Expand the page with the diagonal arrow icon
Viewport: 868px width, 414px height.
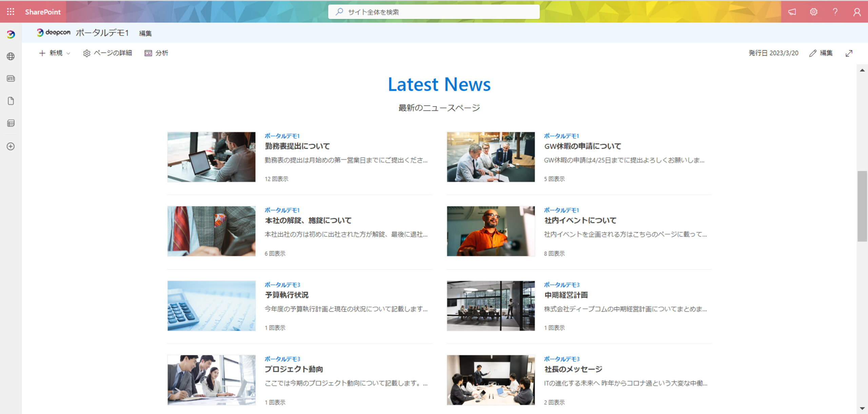pos(849,53)
